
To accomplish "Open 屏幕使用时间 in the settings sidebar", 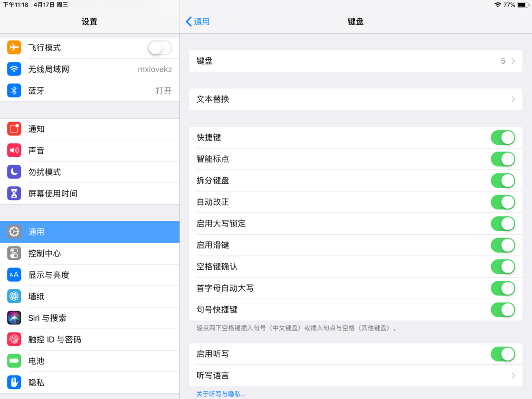I will pos(90,193).
